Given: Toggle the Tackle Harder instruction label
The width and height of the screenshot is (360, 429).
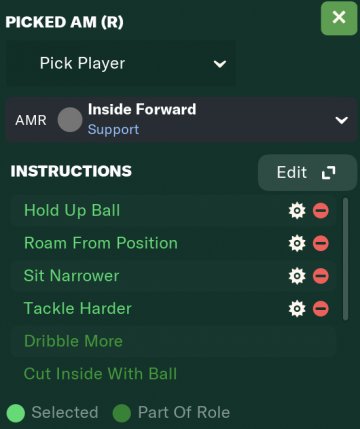Looking at the screenshot, I should point(78,308).
